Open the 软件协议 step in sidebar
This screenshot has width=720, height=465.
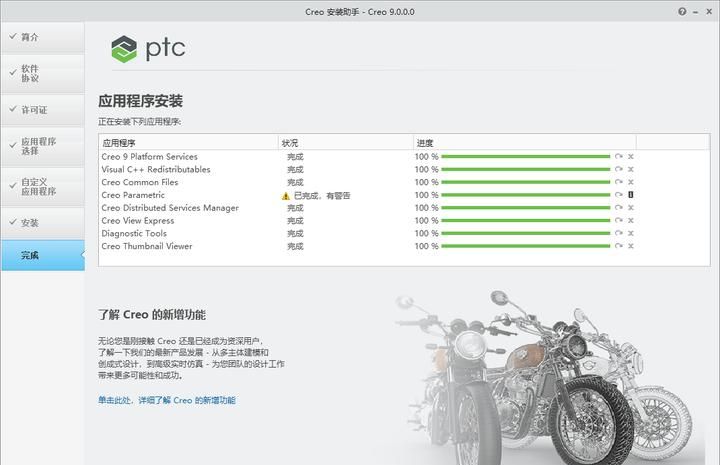pyautogui.click(x=43, y=73)
